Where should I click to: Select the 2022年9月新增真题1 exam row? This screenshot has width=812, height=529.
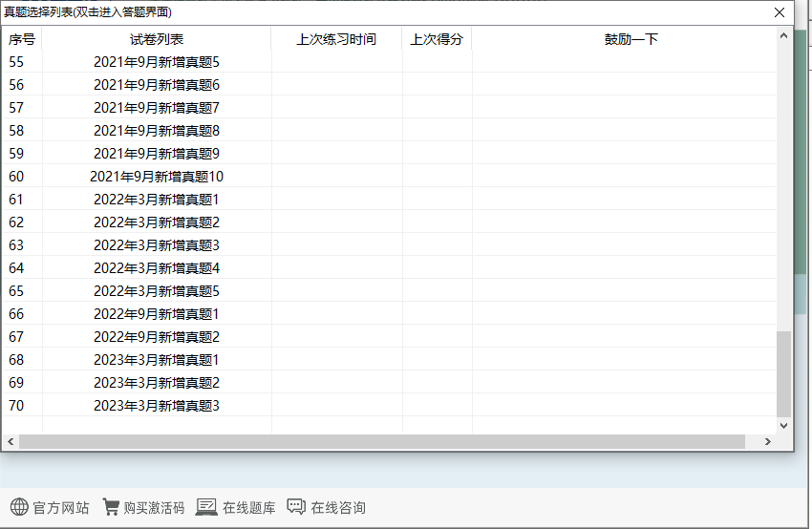pos(157,314)
